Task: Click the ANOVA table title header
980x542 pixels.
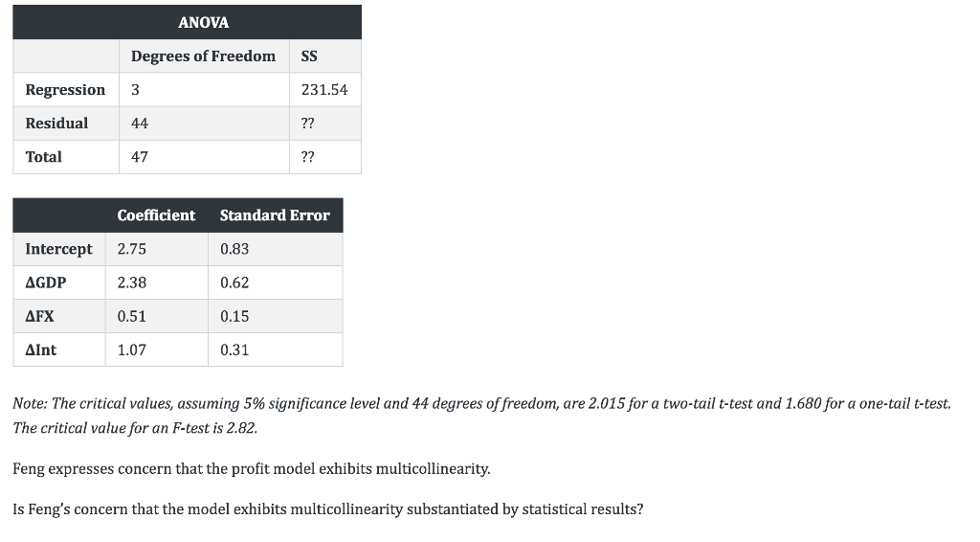Action: (x=203, y=22)
